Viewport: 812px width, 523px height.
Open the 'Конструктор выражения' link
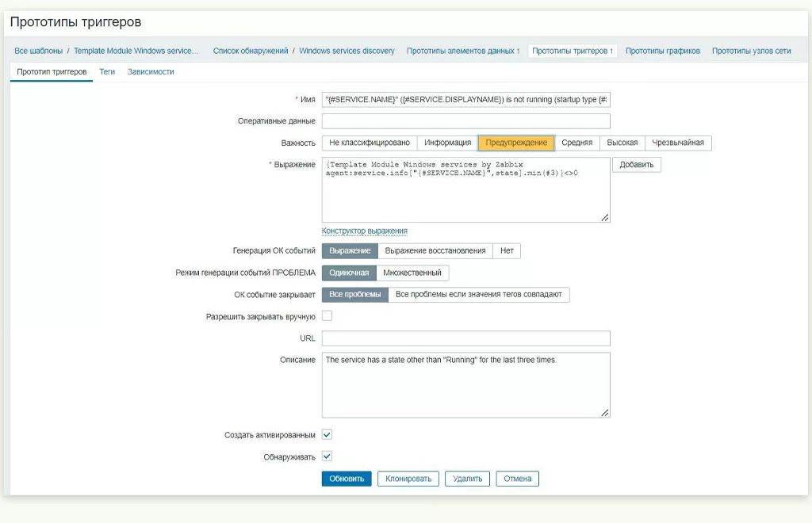364,231
